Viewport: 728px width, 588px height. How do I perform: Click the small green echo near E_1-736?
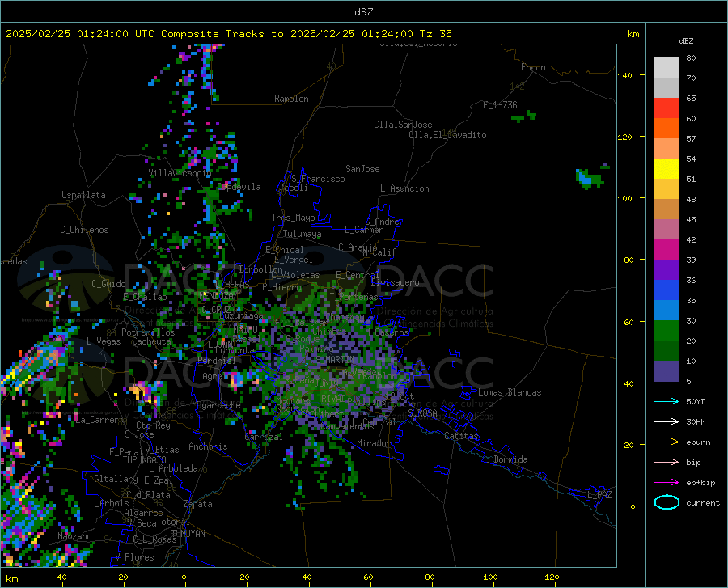[x=523, y=116]
